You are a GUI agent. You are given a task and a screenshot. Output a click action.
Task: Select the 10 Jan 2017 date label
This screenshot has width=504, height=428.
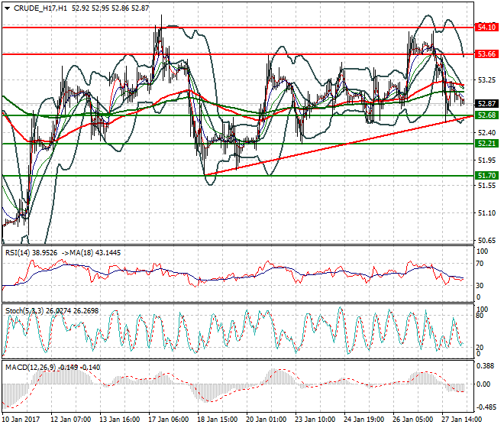coord(21,420)
